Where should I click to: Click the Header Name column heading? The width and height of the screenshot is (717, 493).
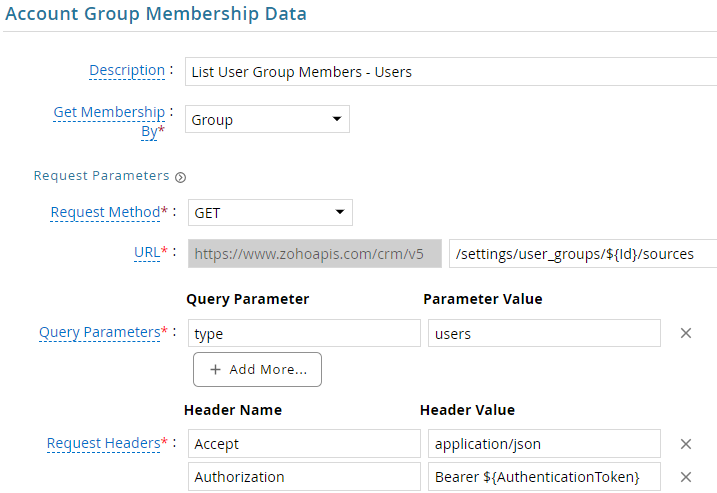[233, 410]
